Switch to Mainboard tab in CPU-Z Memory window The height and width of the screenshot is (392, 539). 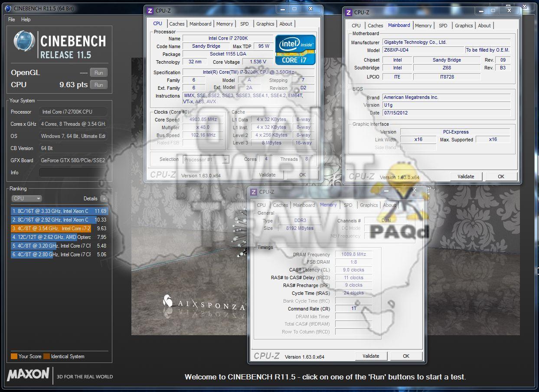304,205
